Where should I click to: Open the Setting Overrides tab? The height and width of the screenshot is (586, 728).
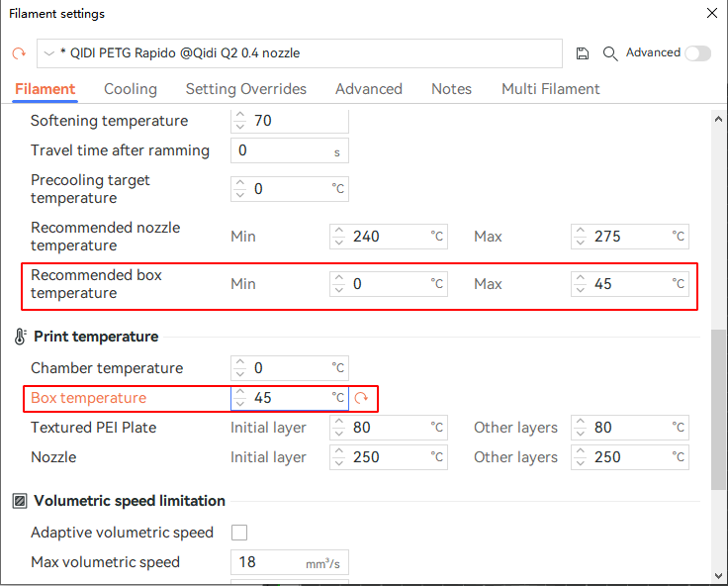(x=245, y=89)
